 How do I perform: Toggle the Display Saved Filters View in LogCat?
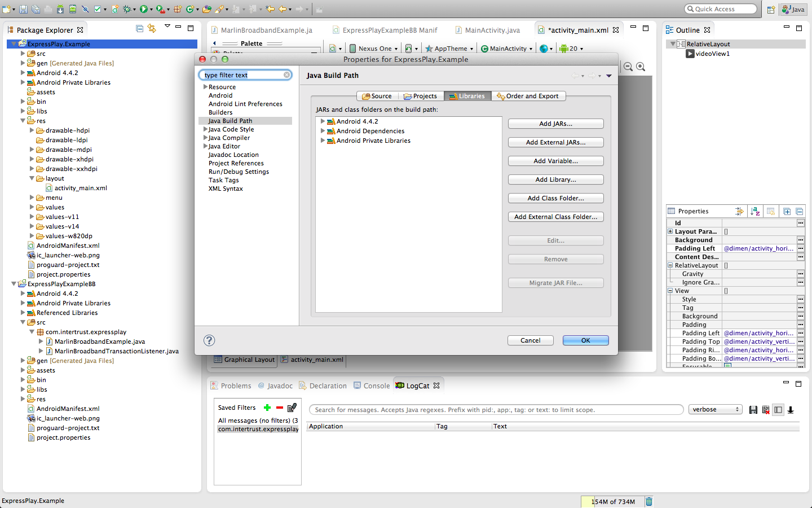(778, 410)
